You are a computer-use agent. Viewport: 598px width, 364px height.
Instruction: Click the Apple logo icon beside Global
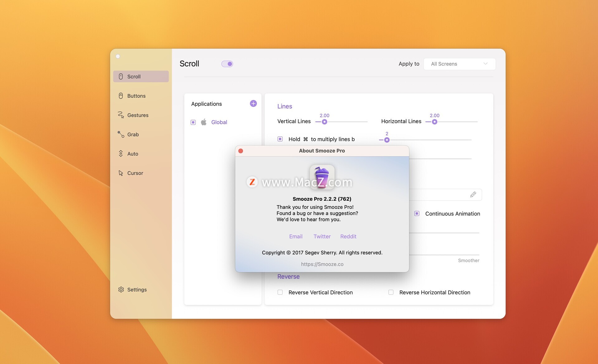pyautogui.click(x=204, y=122)
